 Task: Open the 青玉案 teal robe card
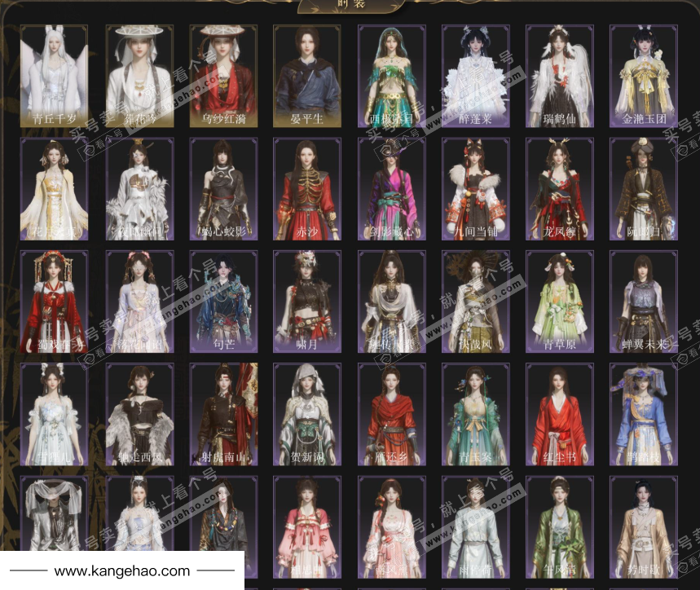(475, 415)
